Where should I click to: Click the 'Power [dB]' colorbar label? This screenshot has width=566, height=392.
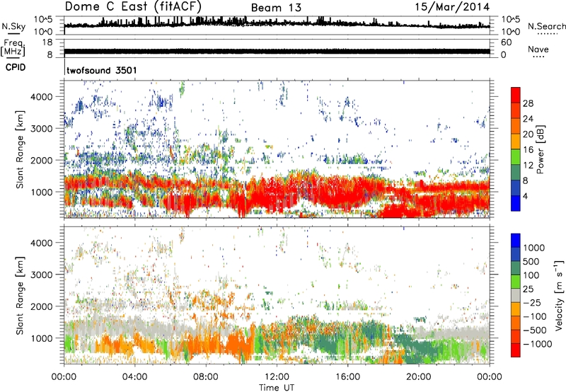[540, 149]
